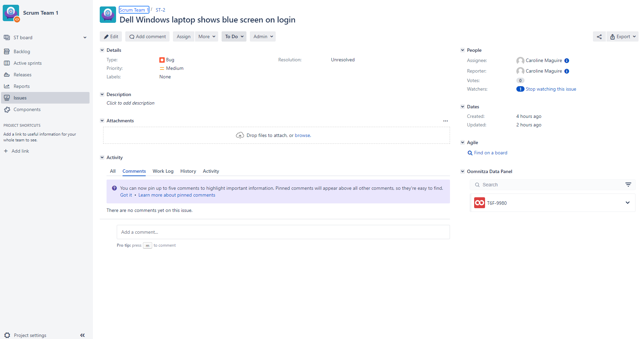Viewport: 644px width, 339px height.
Task: Open the Export dropdown
Action: pyautogui.click(x=623, y=37)
